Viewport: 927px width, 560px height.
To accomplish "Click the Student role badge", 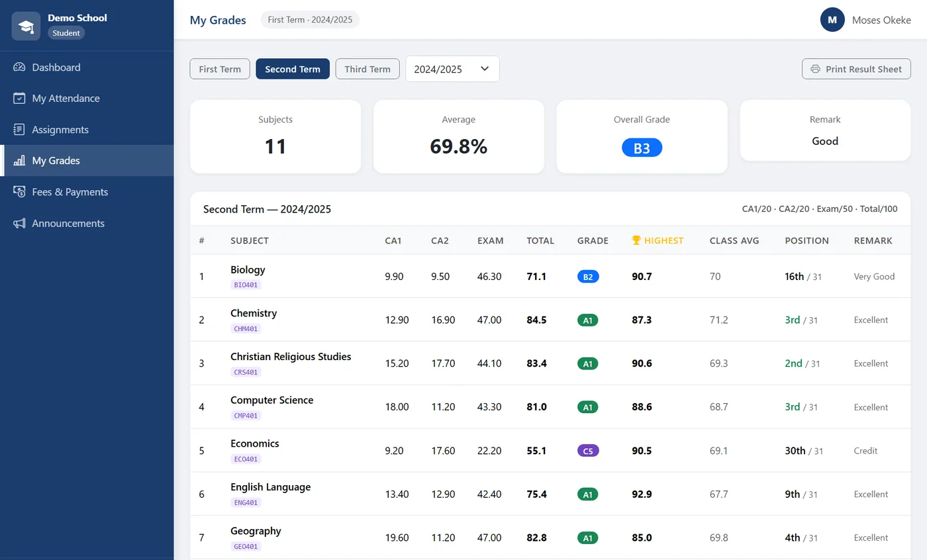I will [66, 33].
